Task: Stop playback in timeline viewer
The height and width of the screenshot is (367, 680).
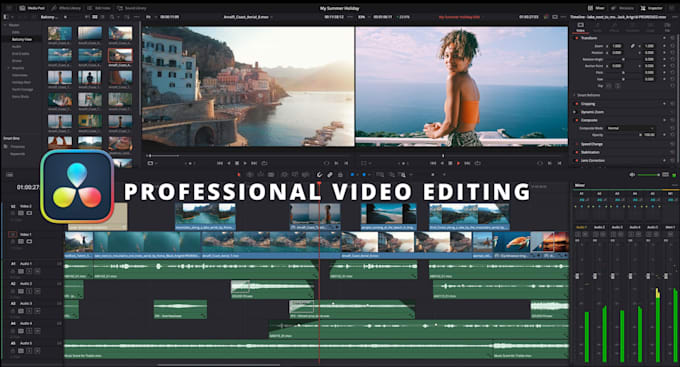Action: coord(450,164)
